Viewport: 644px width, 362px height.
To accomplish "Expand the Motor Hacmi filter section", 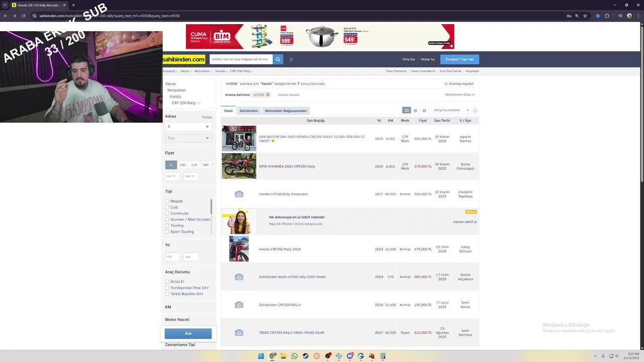I will 177,319.
